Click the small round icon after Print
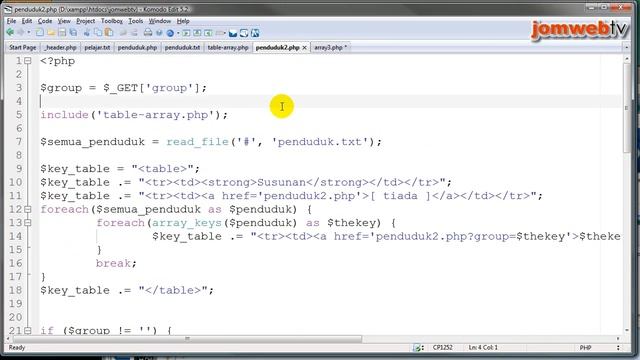 (x=159, y=33)
